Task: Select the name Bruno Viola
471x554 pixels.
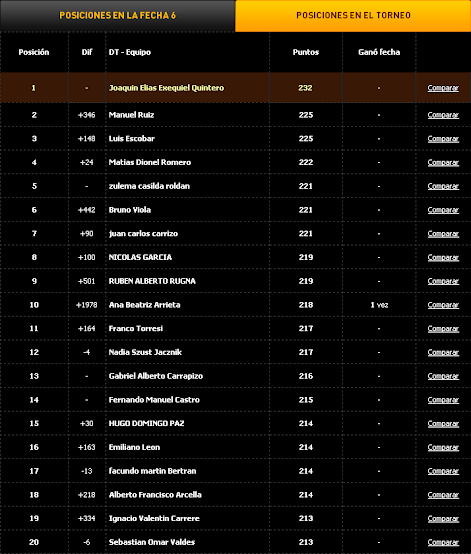Action: tap(130, 210)
